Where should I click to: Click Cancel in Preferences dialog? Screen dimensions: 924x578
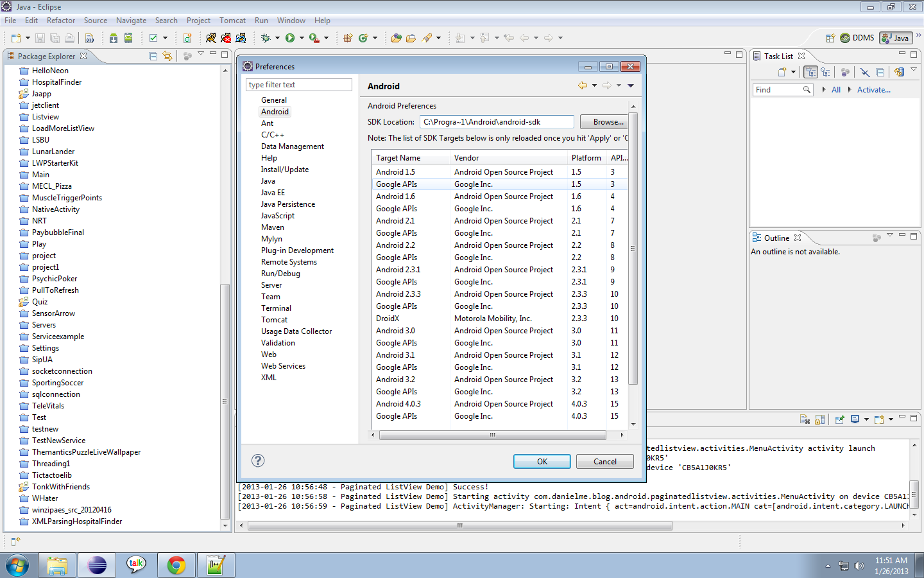coord(605,461)
